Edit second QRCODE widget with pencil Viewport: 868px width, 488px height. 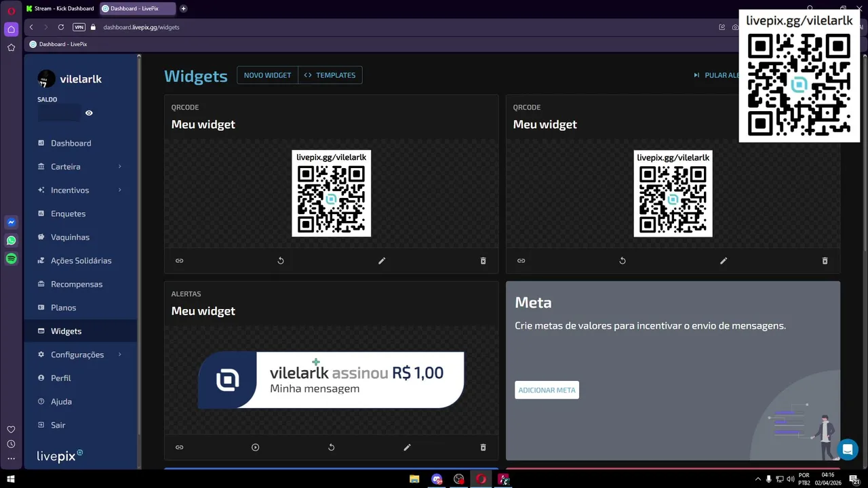(724, 260)
